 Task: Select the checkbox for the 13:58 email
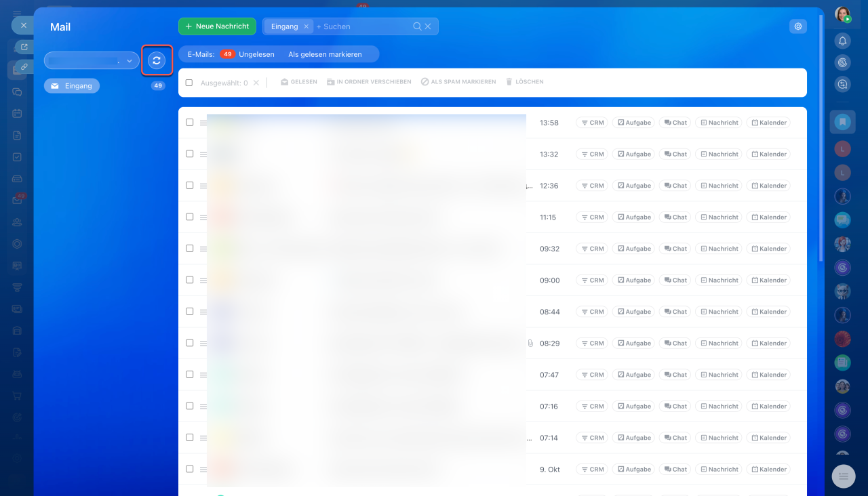click(190, 123)
